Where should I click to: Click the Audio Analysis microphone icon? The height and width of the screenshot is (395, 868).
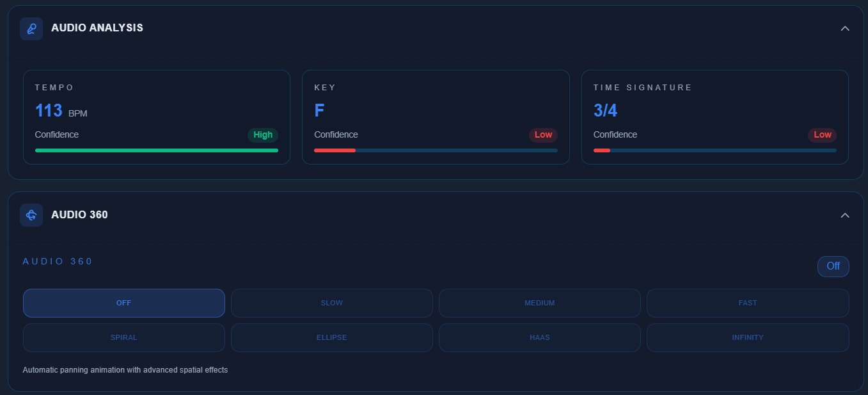coord(31,29)
